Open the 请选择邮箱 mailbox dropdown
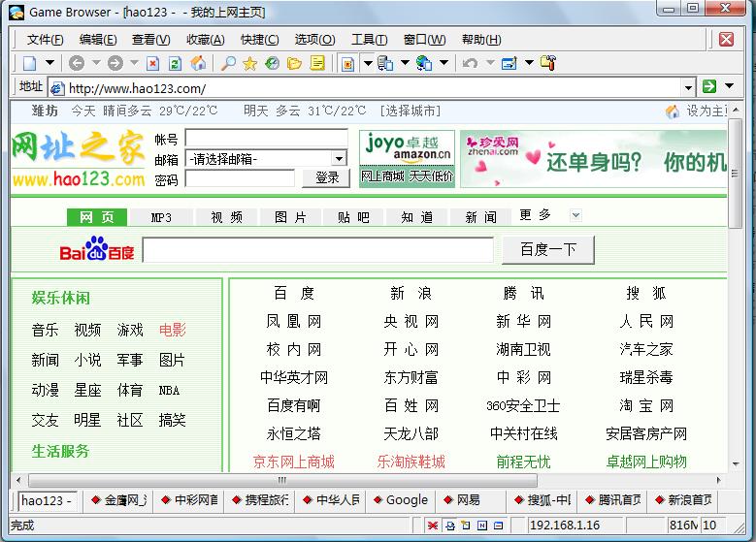 click(339, 158)
